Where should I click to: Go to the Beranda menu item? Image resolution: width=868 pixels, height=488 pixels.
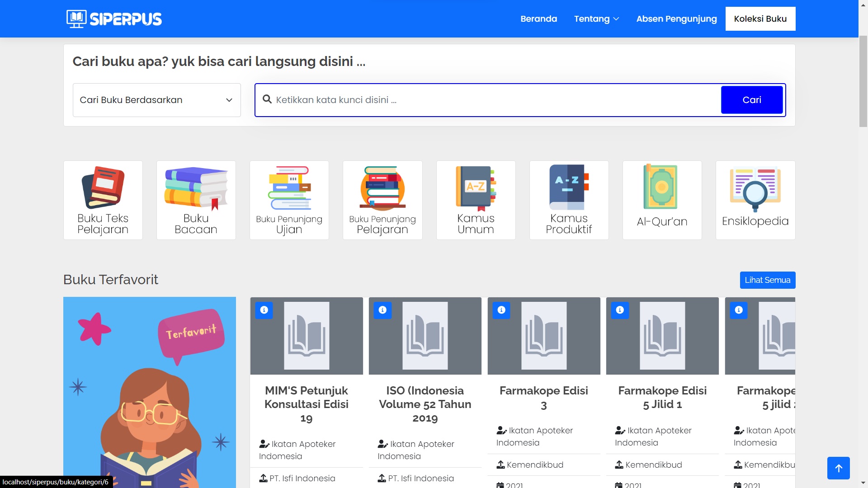coord(538,19)
